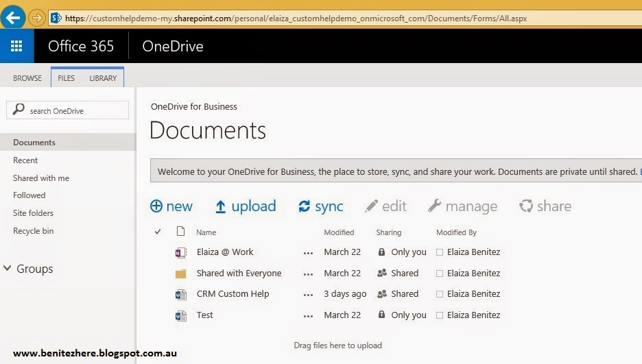Tick presence checkbox in Elaiza @ Work row
The width and height of the screenshot is (642, 364).
(440, 252)
